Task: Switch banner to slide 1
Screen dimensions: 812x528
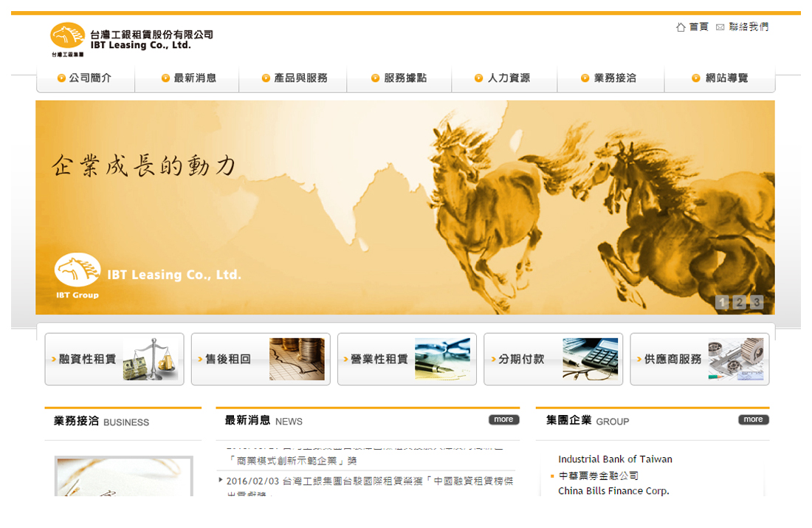Action: tap(722, 302)
